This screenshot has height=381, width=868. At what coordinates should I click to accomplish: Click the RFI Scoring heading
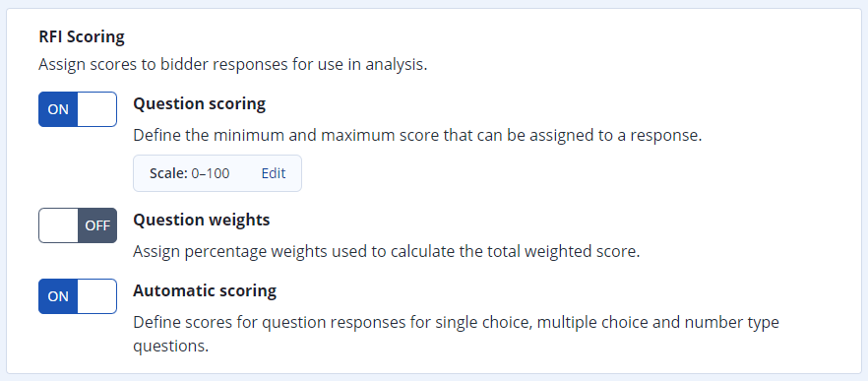[82, 37]
